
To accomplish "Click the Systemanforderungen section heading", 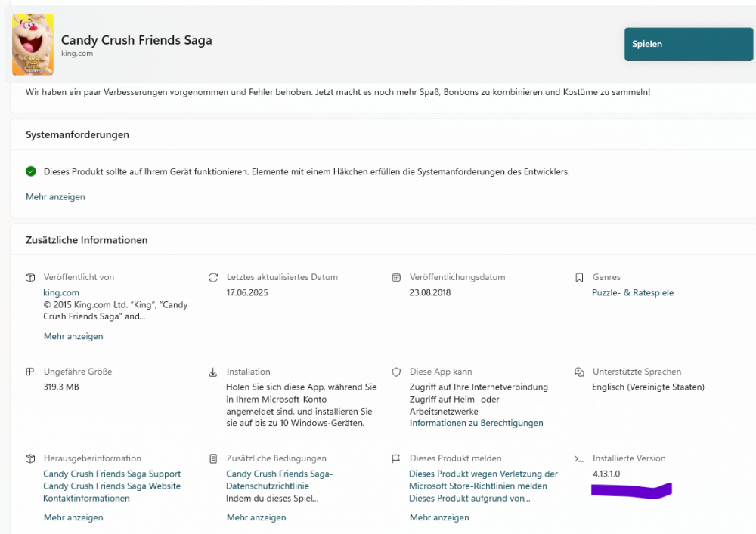I will coord(78,135).
